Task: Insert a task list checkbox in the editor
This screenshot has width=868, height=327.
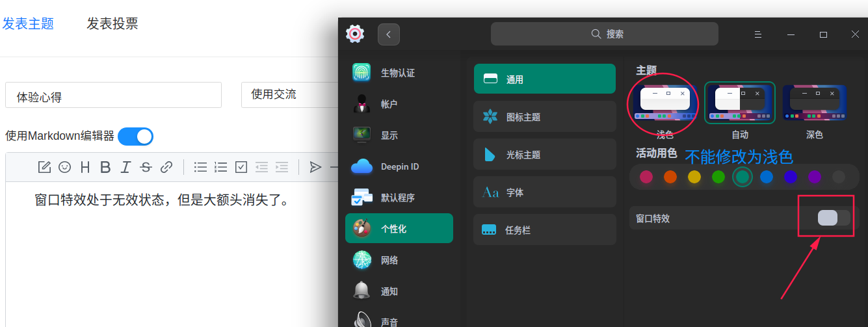Action: (241, 167)
